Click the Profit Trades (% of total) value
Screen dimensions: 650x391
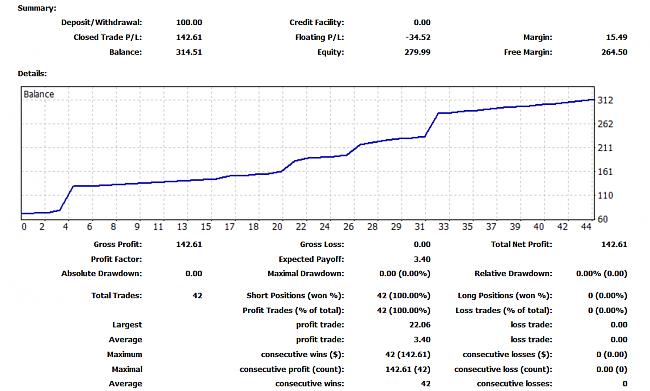pos(404,311)
